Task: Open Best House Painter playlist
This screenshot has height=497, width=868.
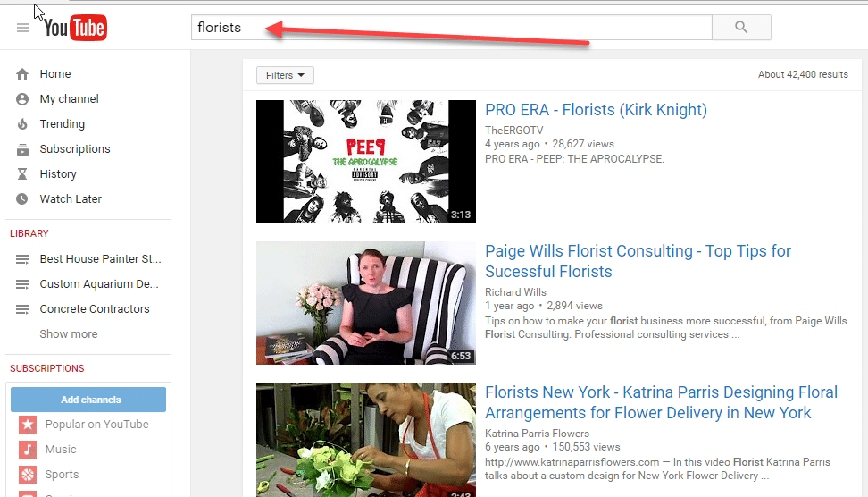Action: point(100,258)
